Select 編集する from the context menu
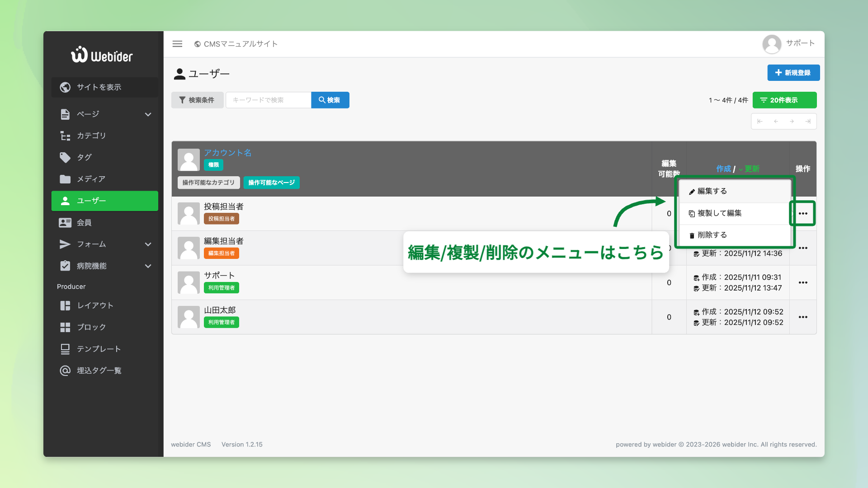 712,191
